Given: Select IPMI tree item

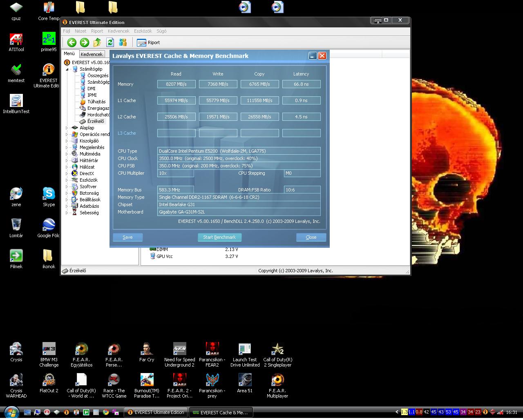Looking at the screenshot, I should pyautogui.click(x=92, y=95).
